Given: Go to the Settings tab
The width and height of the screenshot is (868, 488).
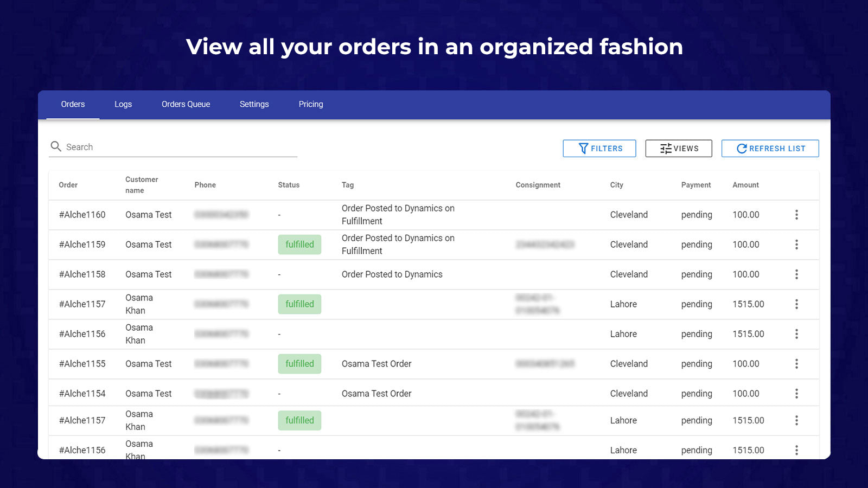Looking at the screenshot, I should (254, 104).
